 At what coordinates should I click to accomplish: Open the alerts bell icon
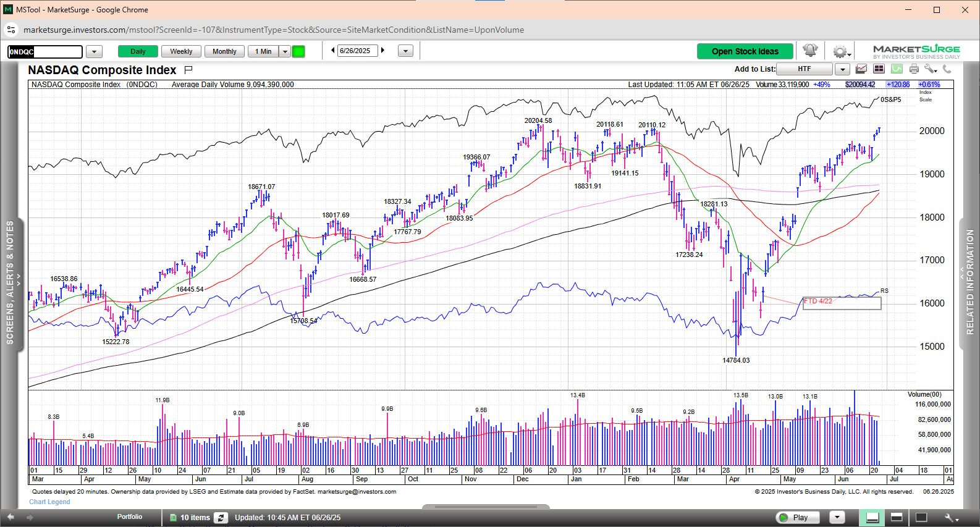pyautogui.click(x=810, y=51)
